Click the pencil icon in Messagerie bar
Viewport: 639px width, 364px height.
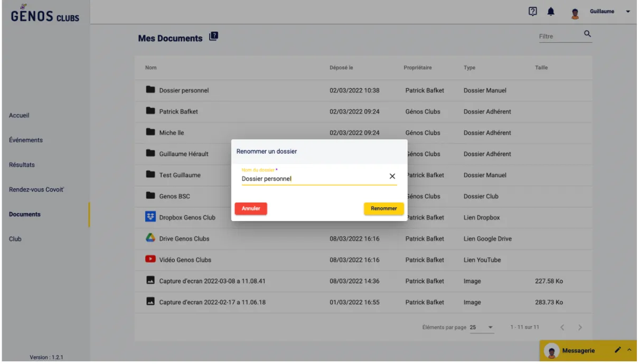[618, 350]
